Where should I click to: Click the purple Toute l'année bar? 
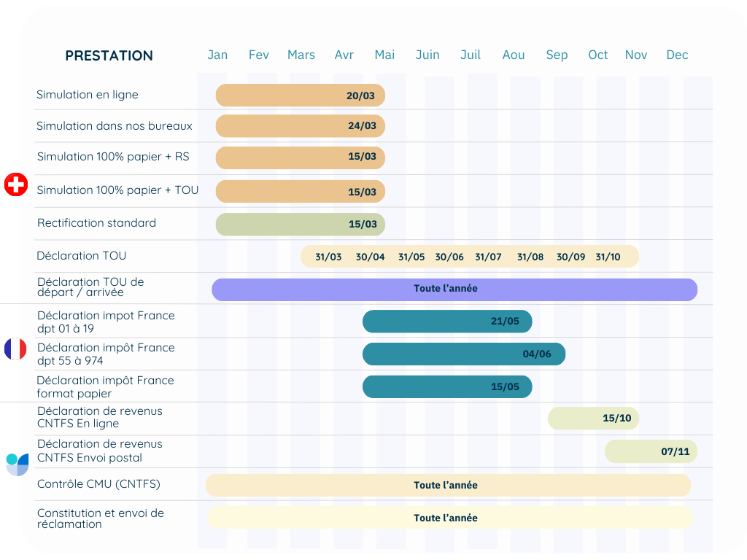pos(454,289)
